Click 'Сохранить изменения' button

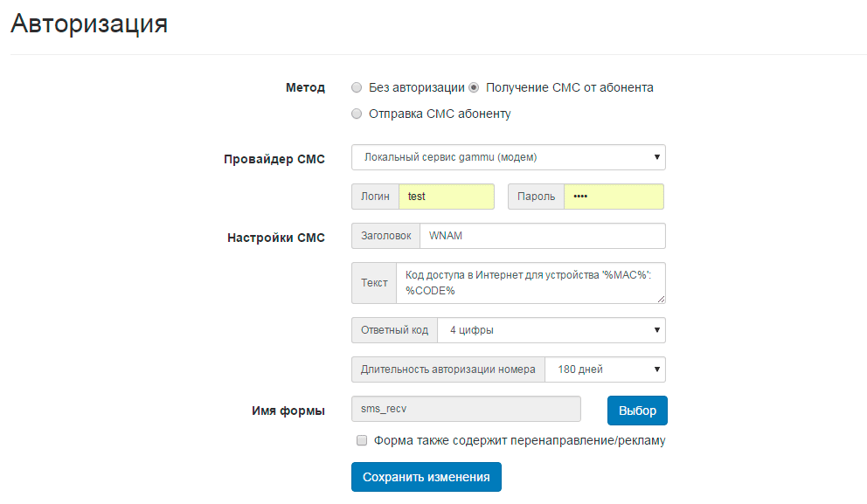427,477
